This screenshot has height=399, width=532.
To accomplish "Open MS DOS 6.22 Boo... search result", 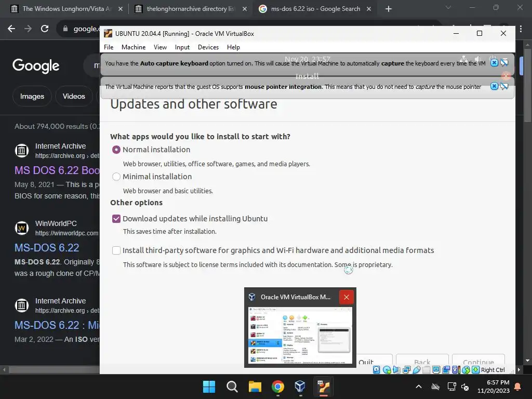I will click(x=57, y=170).
